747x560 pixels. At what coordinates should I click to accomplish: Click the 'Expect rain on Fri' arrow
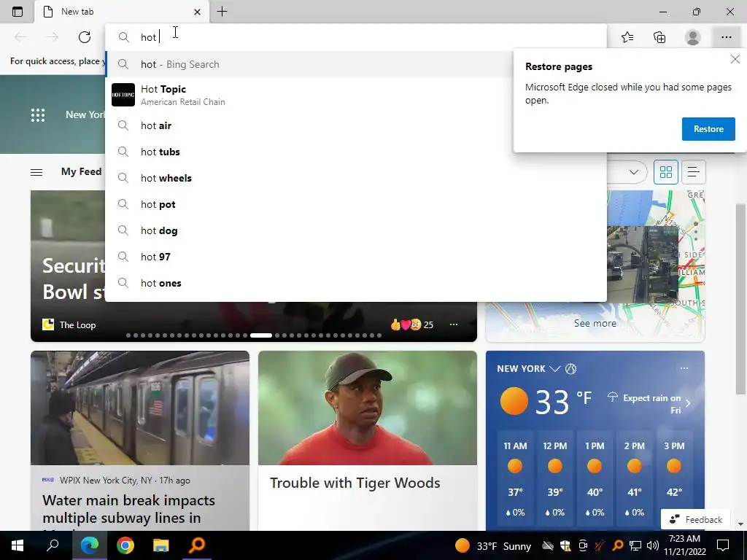(688, 403)
